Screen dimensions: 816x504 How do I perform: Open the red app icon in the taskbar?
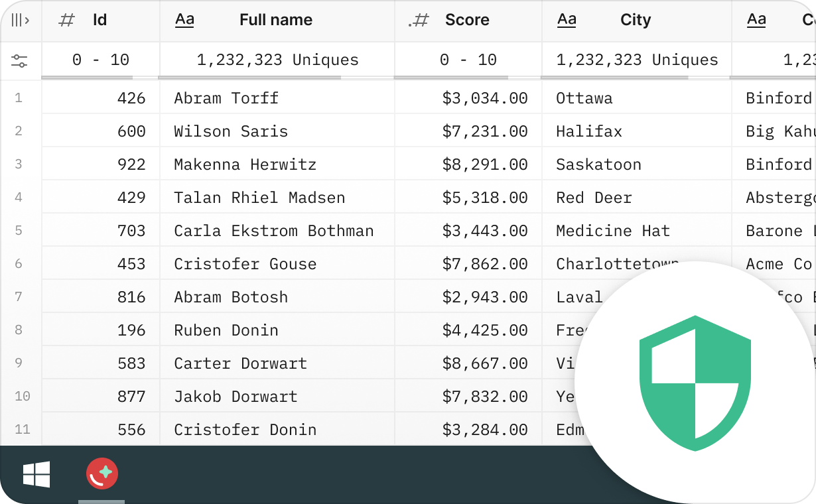[101, 474]
